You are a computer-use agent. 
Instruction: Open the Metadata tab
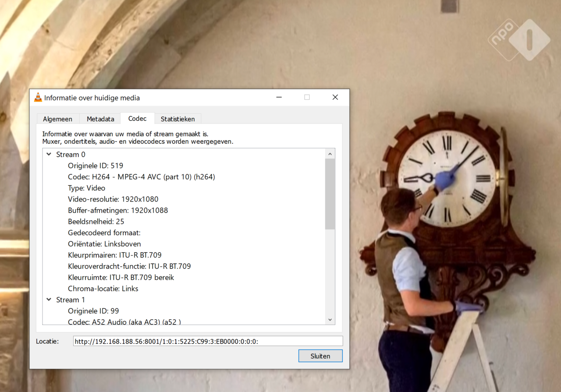pos(100,119)
